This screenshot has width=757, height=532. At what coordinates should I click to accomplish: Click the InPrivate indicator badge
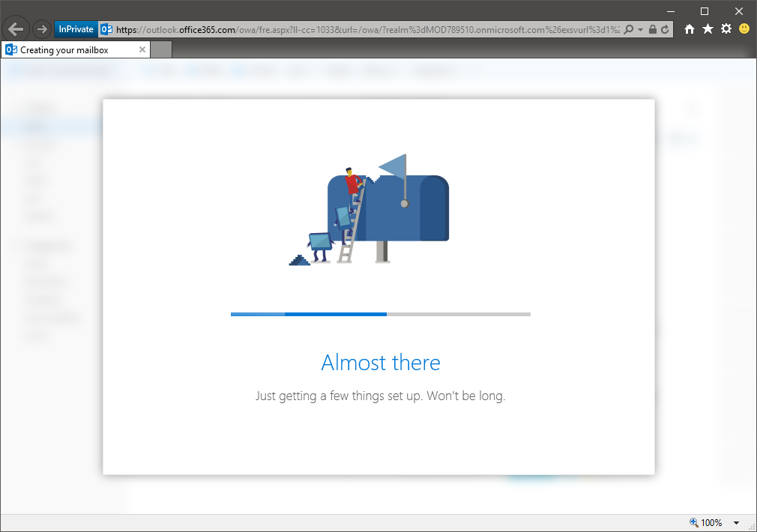point(76,29)
